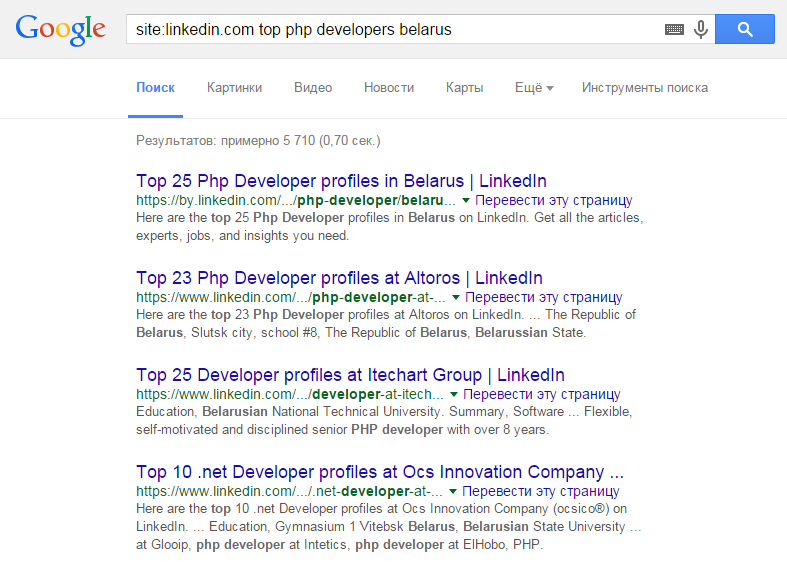Viewport: 787px width, 562px height.
Task: Open Top 25 Php Developer profiles in Belarus
Action: [x=341, y=181]
